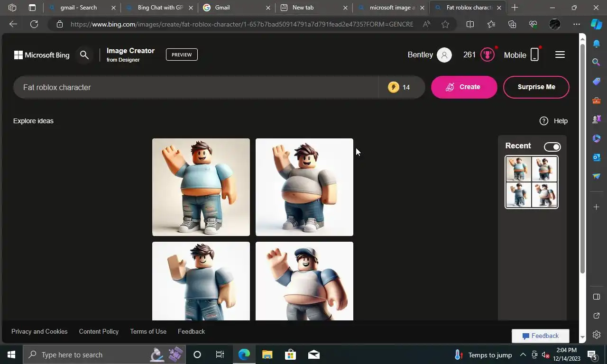Viewport: 607px width, 364px height.
Task: Open Terms of Use link
Action: point(148,331)
